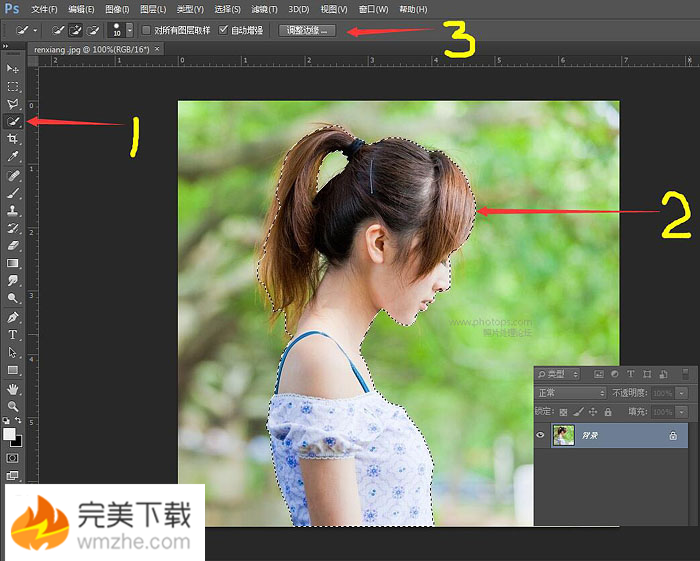Select the Move tool
The image size is (700, 561).
(13, 68)
